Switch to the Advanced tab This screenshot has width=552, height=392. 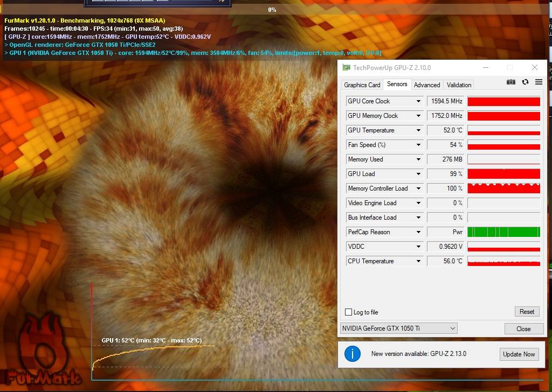[427, 85]
